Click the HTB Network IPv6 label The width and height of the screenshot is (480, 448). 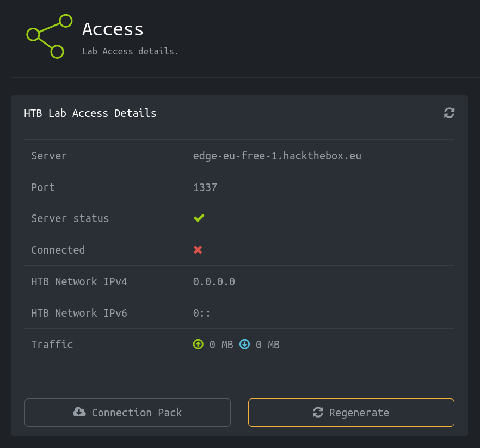79,313
